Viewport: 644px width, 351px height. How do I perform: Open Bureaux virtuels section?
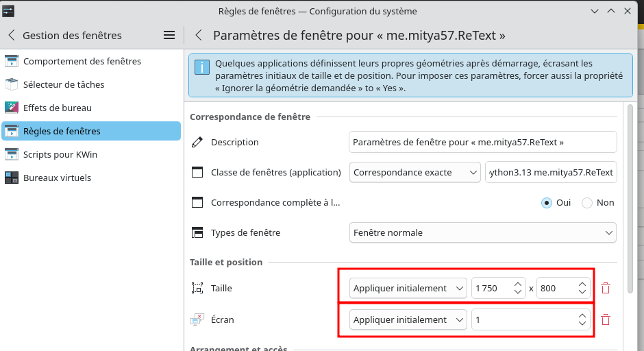pos(57,178)
